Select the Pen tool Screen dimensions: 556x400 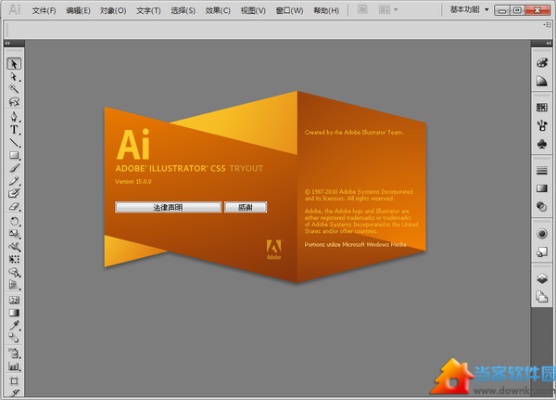point(14,117)
